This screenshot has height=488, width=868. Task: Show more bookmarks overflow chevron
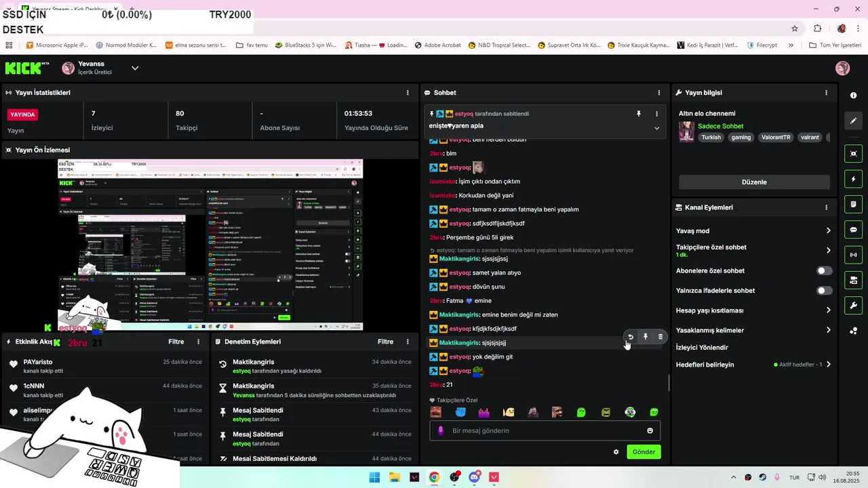coord(791,45)
